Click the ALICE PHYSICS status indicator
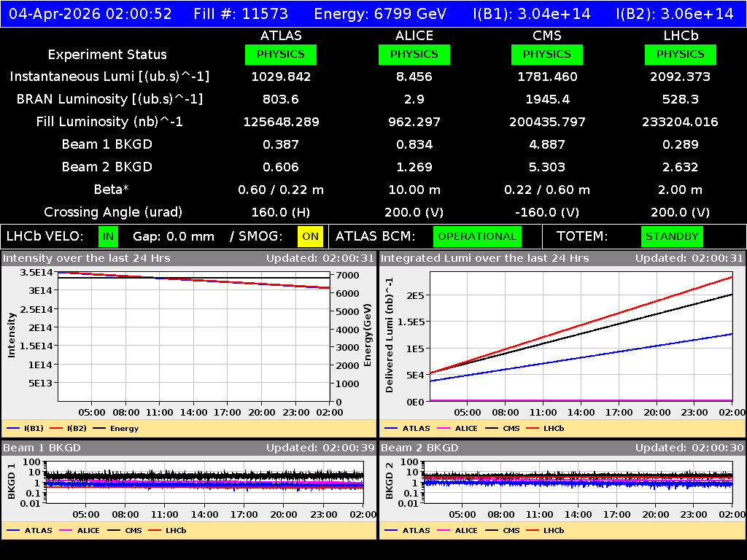The image size is (747, 560). [x=414, y=54]
